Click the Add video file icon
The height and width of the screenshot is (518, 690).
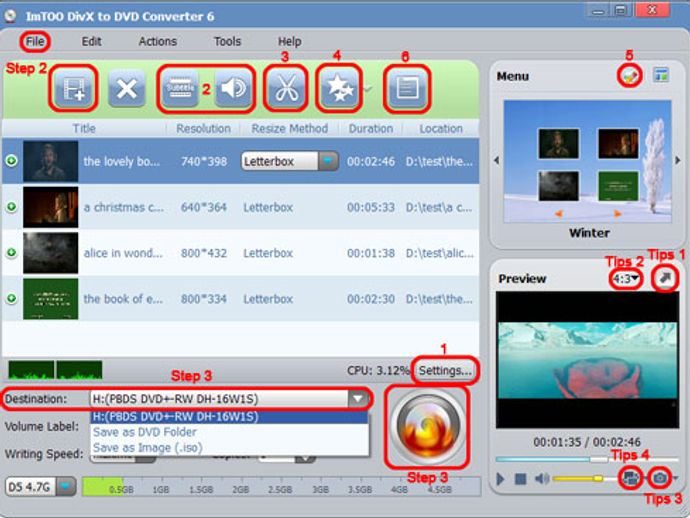[x=73, y=88]
